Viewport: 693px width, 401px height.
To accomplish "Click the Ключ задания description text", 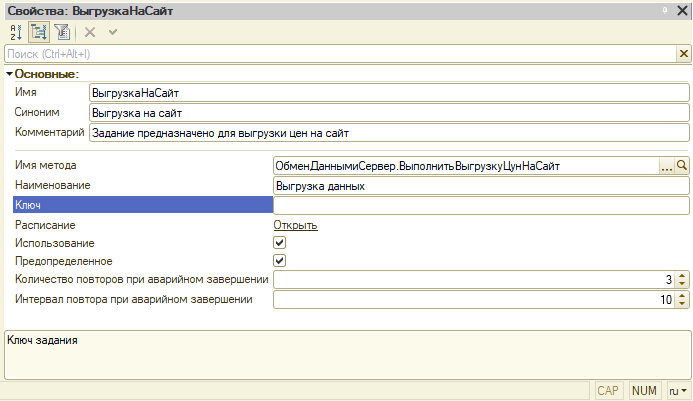I will tap(42, 340).
